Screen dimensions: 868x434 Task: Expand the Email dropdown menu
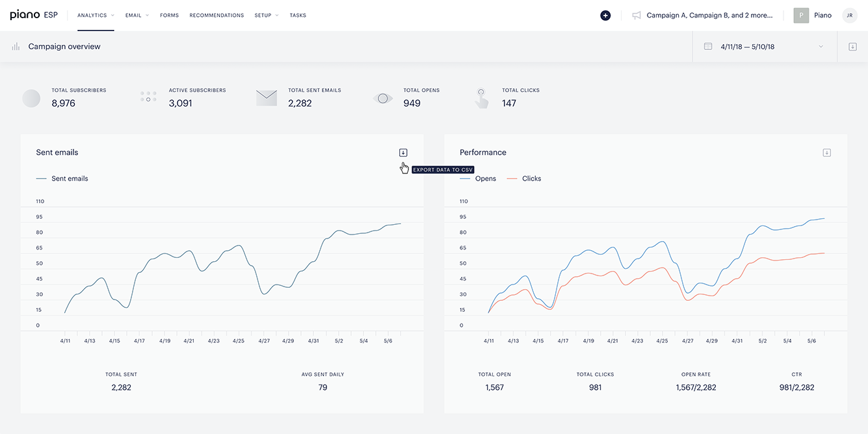[137, 16]
